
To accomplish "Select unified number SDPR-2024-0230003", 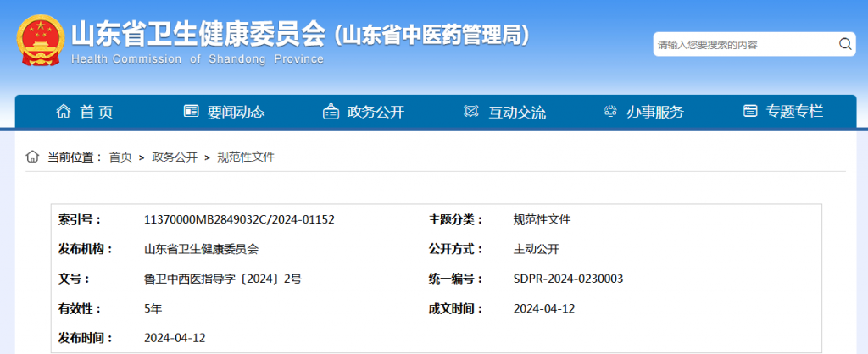I will click(x=568, y=279).
